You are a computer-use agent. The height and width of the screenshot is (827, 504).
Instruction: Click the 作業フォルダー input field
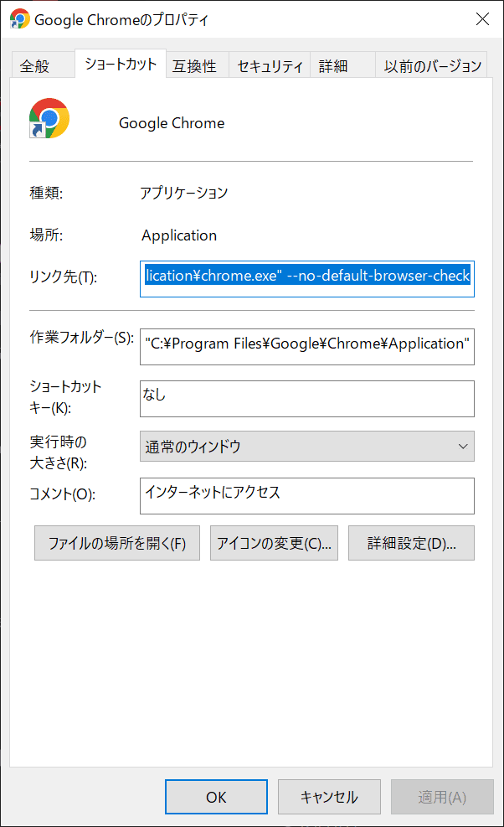pos(306,347)
